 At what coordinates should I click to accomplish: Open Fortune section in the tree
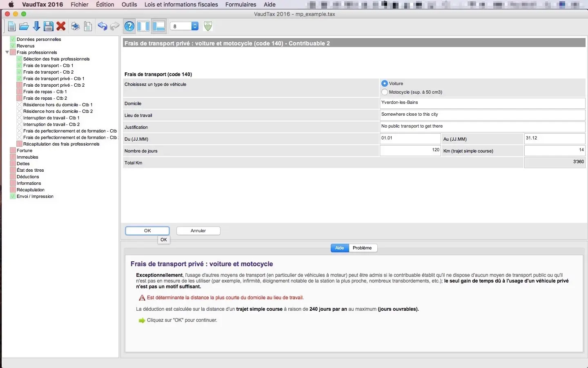(24, 150)
